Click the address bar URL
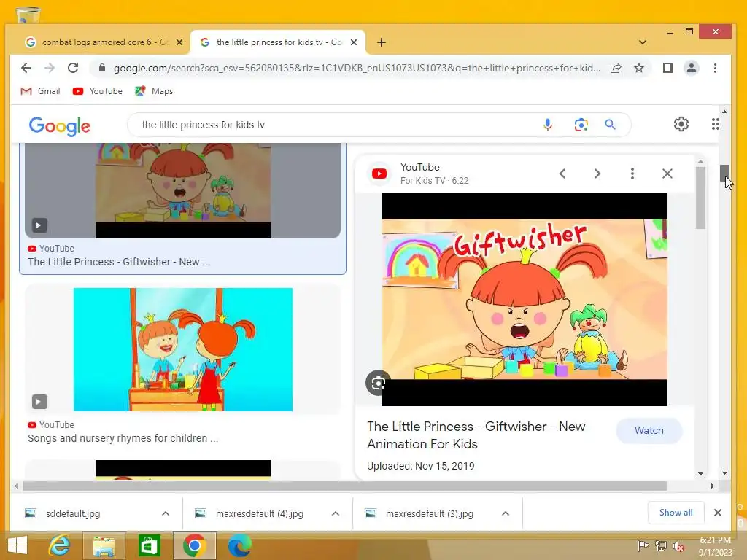 (357, 68)
